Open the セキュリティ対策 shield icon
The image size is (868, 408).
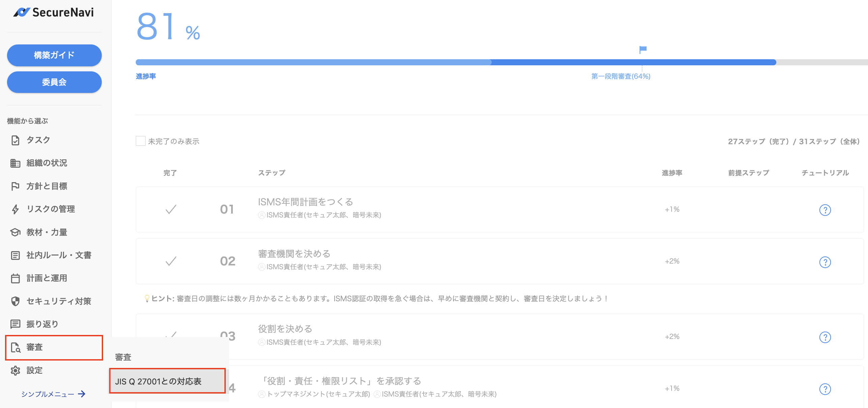click(x=15, y=301)
